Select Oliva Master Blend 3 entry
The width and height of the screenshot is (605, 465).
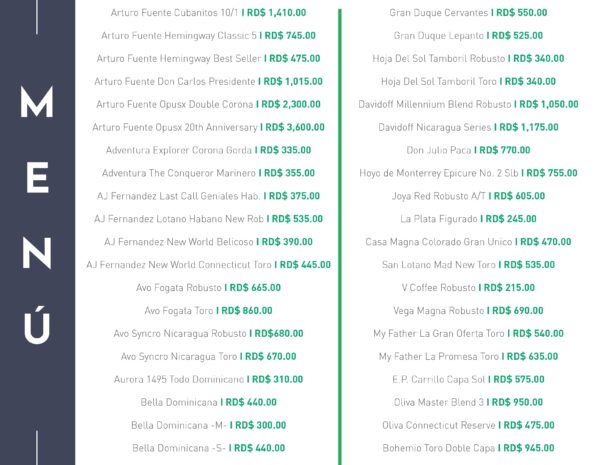pos(468,402)
